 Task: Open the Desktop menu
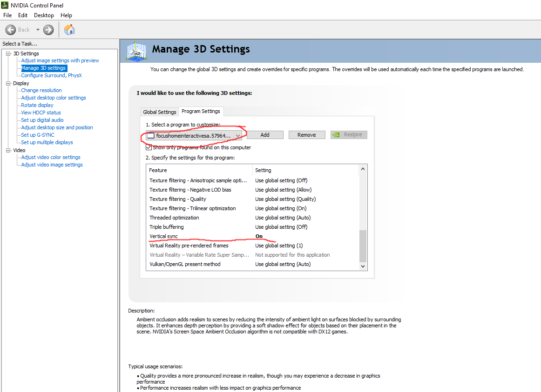tap(44, 15)
